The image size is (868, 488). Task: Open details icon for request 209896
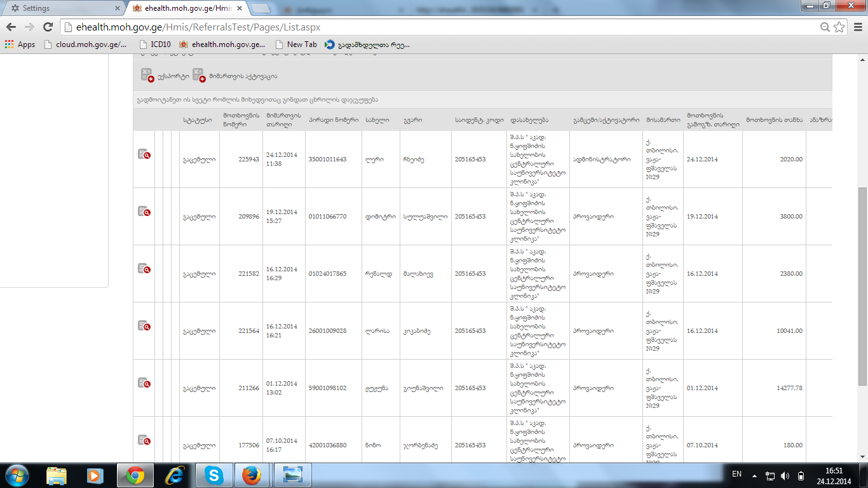pyautogui.click(x=144, y=211)
